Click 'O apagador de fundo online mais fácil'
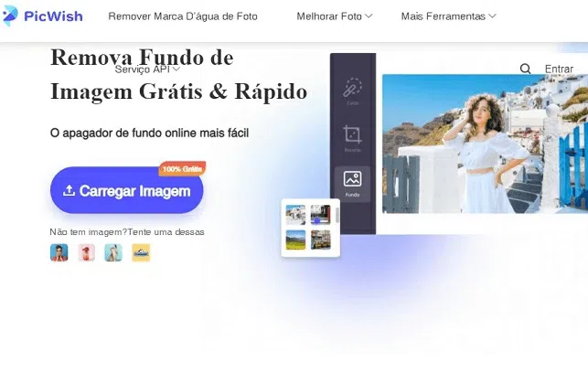588x385 pixels. [x=149, y=133]
